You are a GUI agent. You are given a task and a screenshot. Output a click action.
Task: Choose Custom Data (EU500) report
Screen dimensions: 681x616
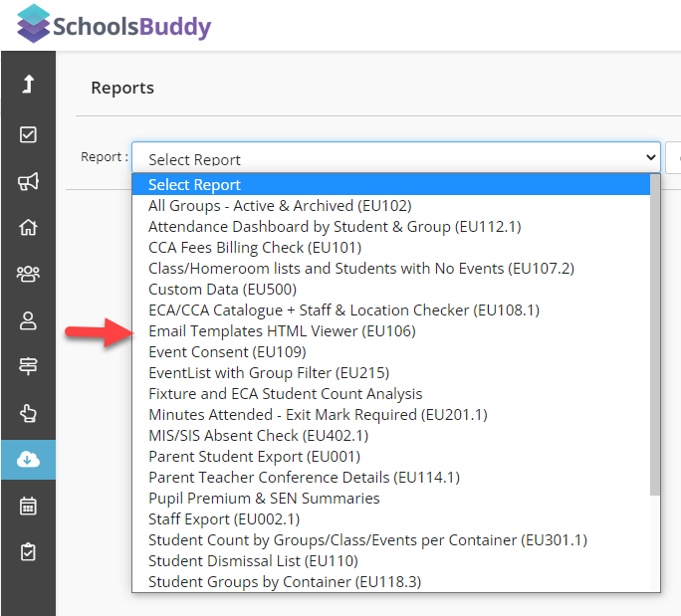(x=222, y=290)
